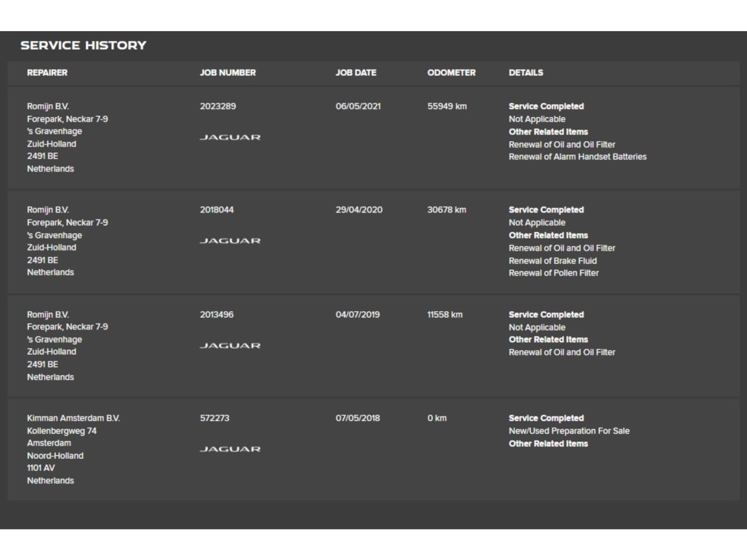Click the Odometer column header
Screen dimensions: 747x560
tap(451, 72)
